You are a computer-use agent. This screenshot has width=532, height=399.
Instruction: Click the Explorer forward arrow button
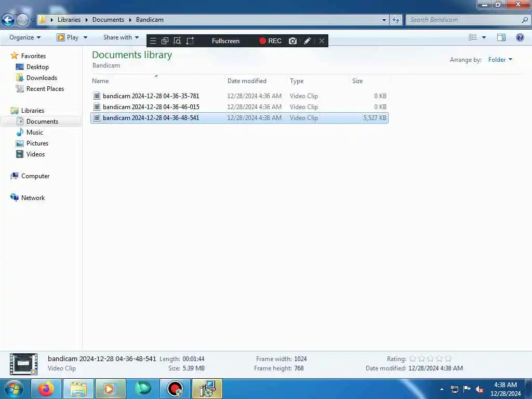tap(22, 20)
